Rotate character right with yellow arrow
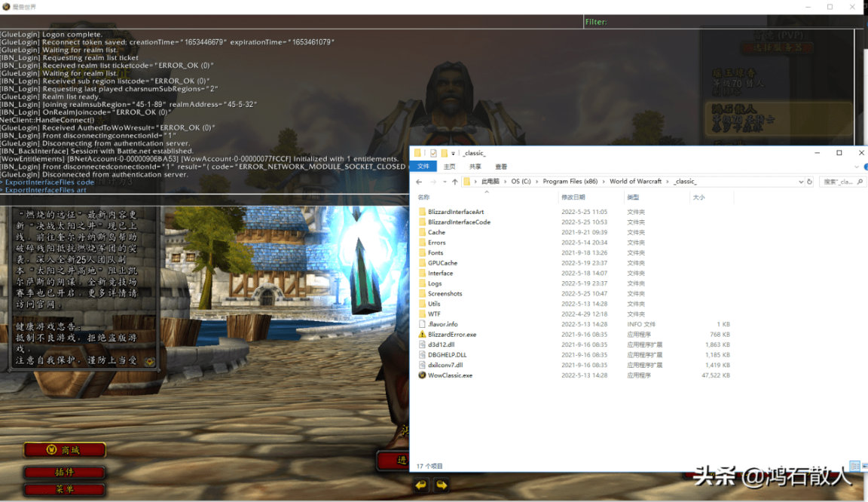Image resolution: width=868 pixels, height=502 pixels. (442, 485)
